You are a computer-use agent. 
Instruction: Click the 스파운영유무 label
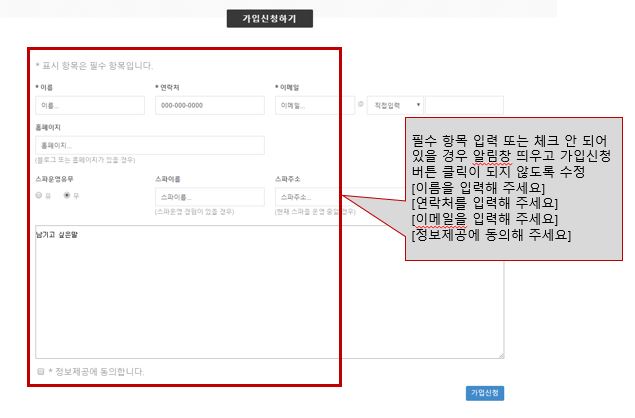click(56, 178)
